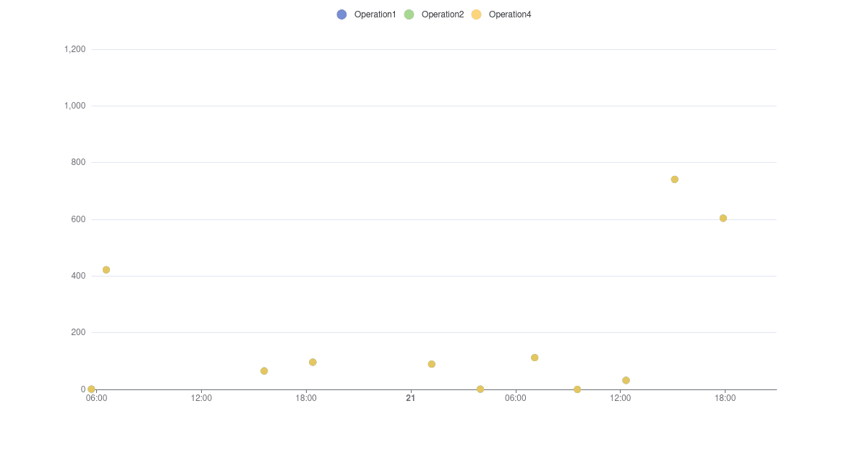
Task: Click the data point near 605 at 18:00
Action: coord(722,217)
